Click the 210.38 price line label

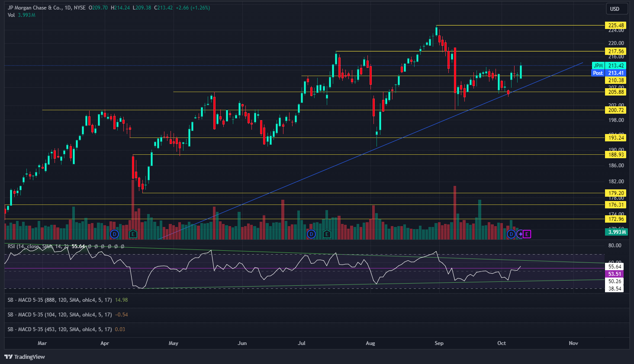coord(616,80)
